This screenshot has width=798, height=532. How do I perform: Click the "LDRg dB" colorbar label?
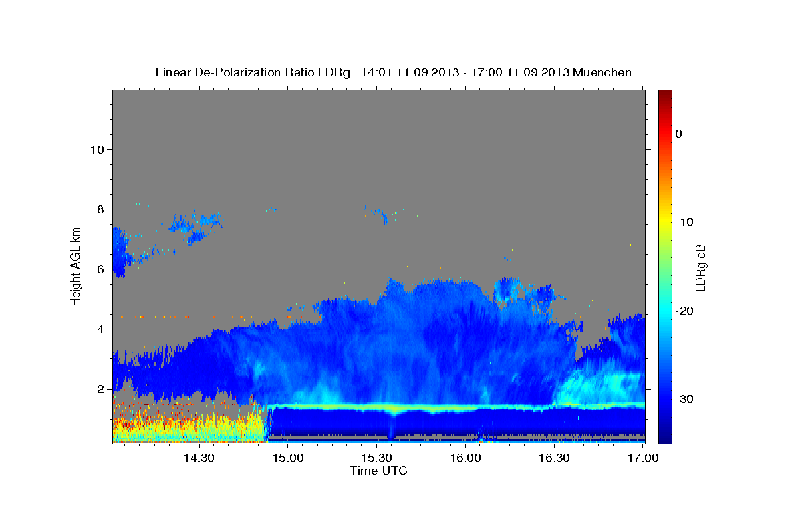tap(700, 267)
